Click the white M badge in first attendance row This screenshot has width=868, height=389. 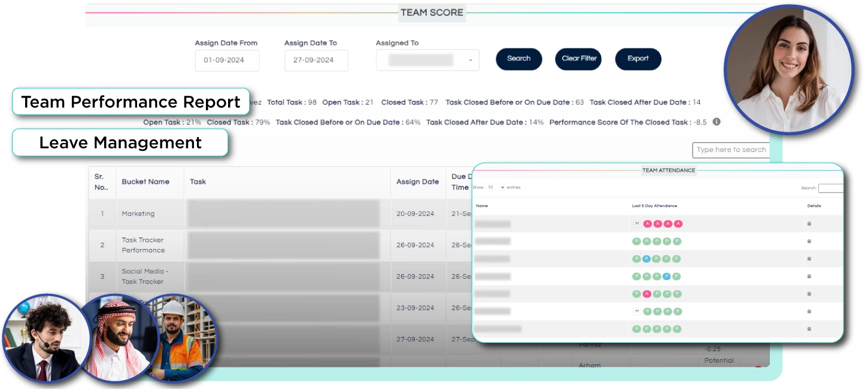coord(637,224)
